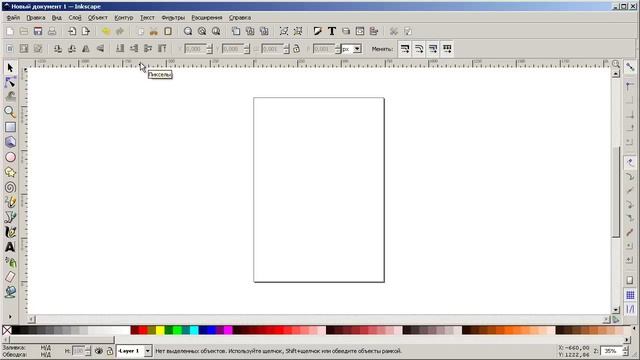Screen dimensions: 640x360
Task: Click the Print icon
Action: pos(52,31)
